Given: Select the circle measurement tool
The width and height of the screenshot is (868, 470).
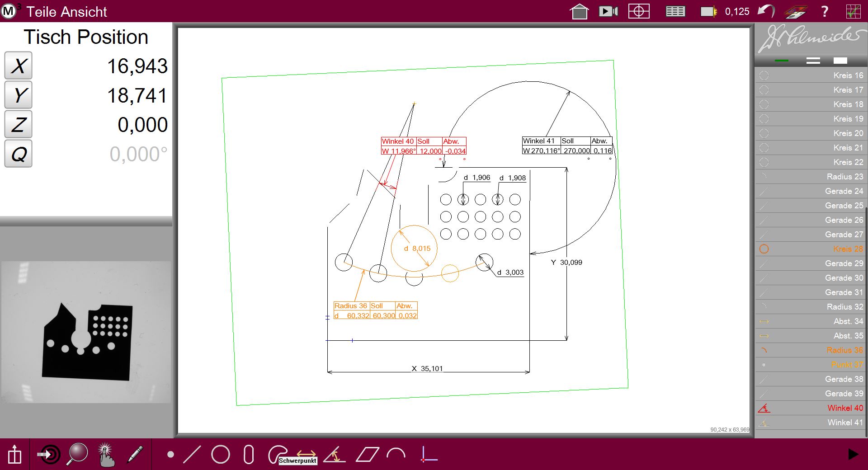Looking at the screenshot, I should [x=221, y=454].
